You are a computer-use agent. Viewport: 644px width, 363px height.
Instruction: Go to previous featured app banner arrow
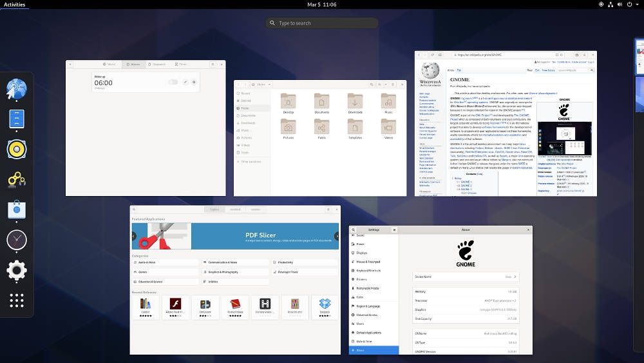[x=134, y=236]
